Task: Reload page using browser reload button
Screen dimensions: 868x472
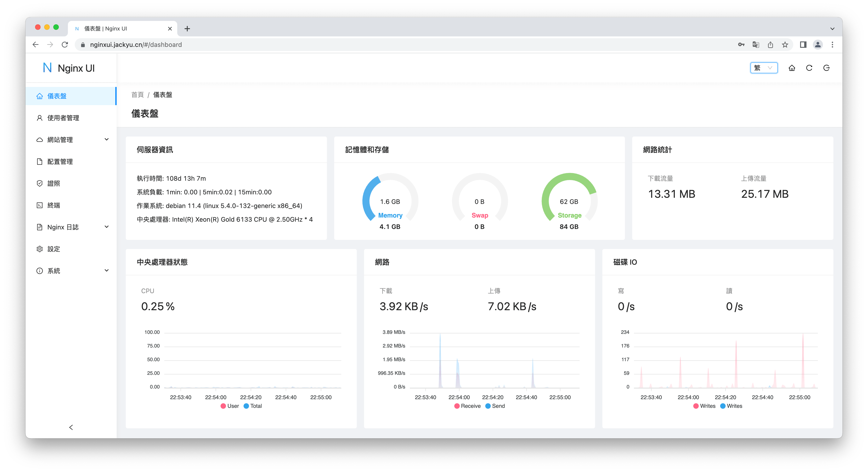Action: (65, 45)
